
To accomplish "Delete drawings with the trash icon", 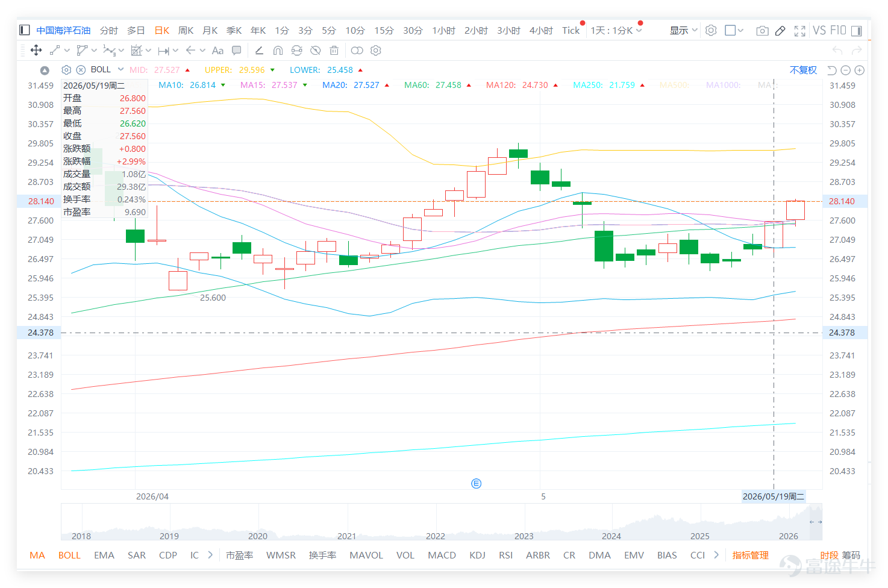I will click(x=334, y=51).
